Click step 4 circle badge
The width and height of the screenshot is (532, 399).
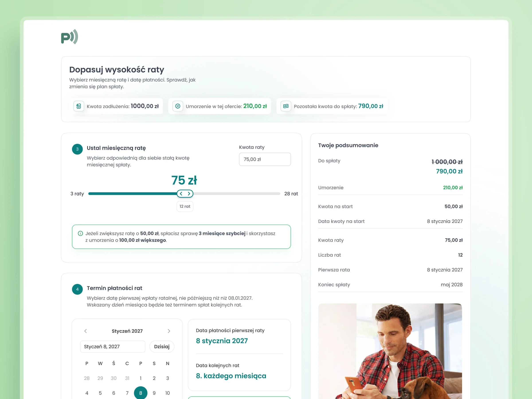[x=77, y=289]
